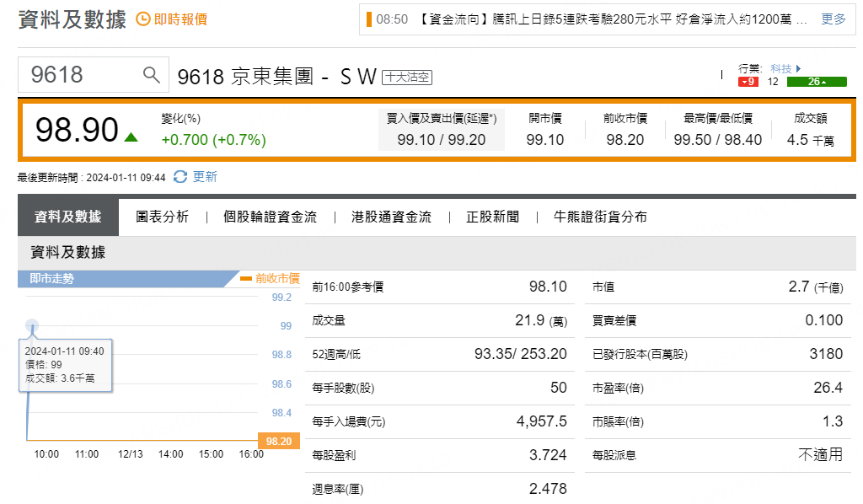863x504 pixels.
Task: Click the 每手股數 value 50
Action: tap(559, 388)
